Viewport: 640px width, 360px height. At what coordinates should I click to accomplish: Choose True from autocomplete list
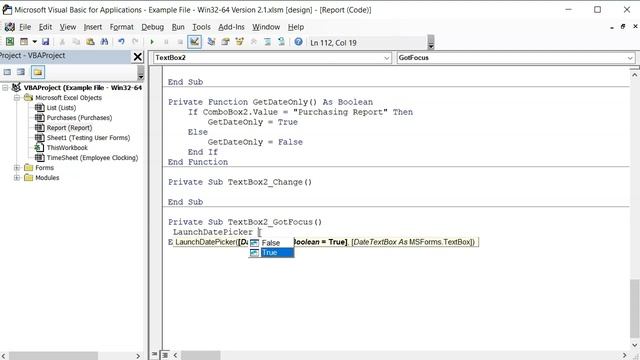(x=271, y=253)
